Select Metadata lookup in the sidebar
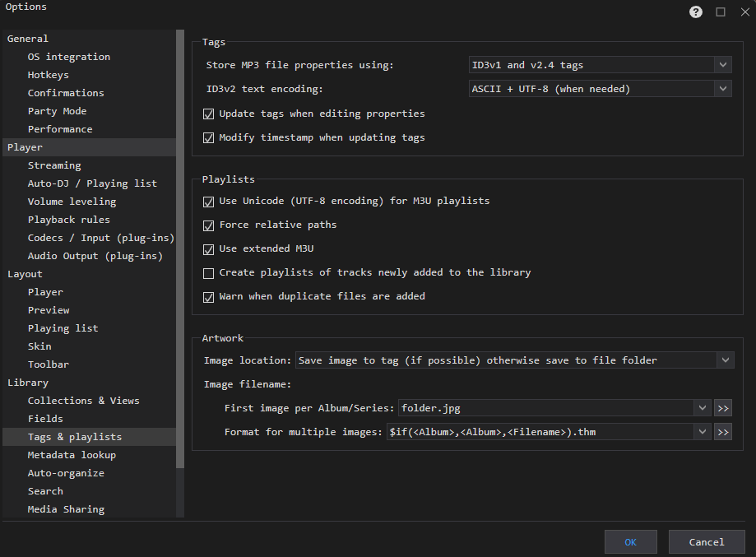The height and width of the screenshot is (557, 756). pos(72,455)
